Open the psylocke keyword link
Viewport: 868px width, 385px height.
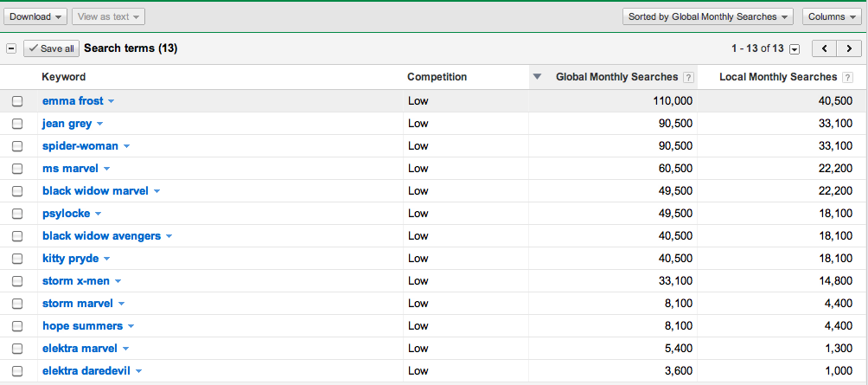66,214
